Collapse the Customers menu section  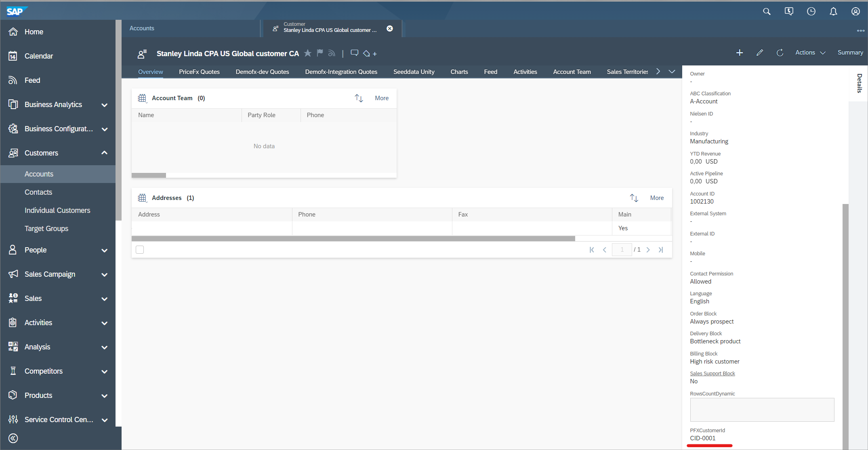[105, 153]
